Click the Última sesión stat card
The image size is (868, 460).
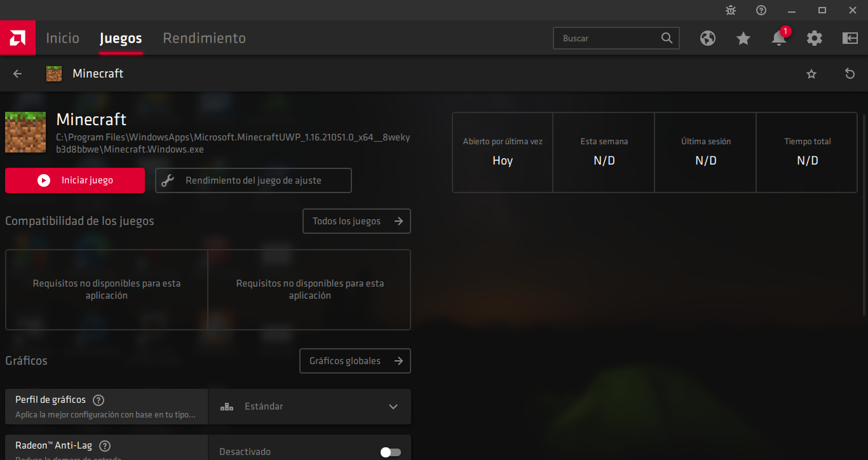point(705,152)
